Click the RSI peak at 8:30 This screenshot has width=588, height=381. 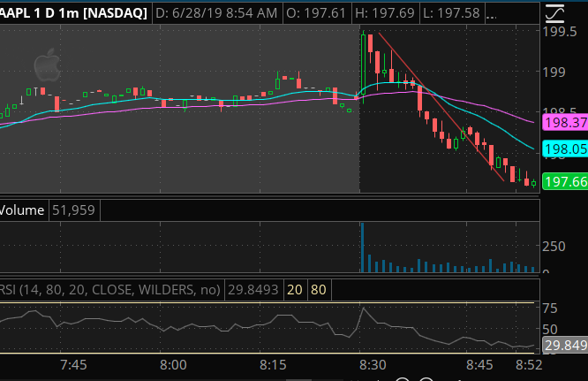click(x=364, y=309)
